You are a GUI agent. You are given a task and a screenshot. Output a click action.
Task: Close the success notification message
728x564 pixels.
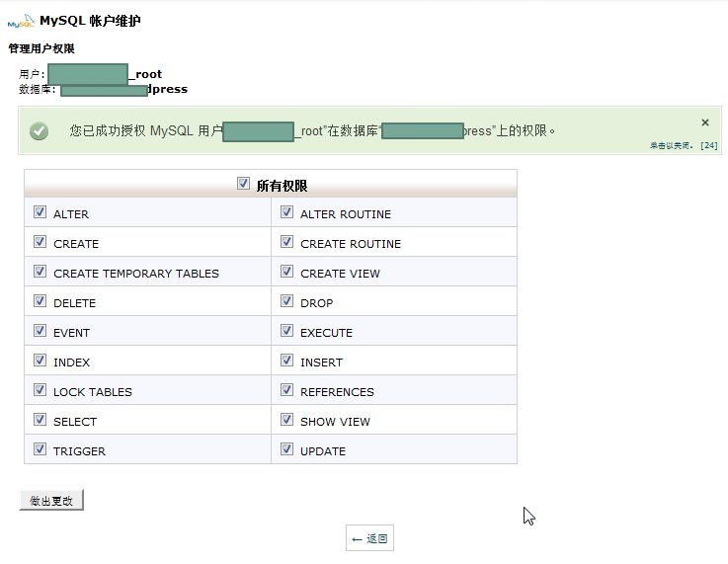pos(705,122)
